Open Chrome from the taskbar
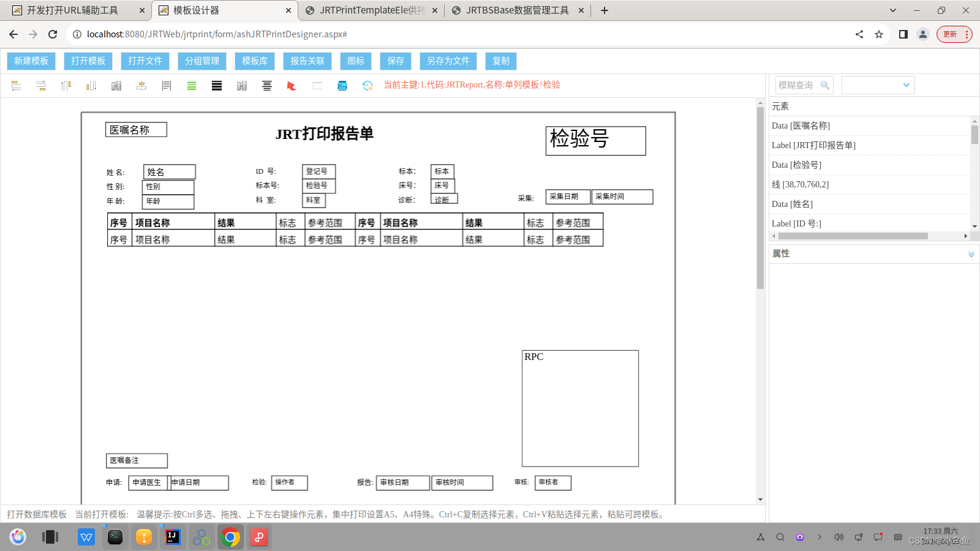 click(230, 538)
